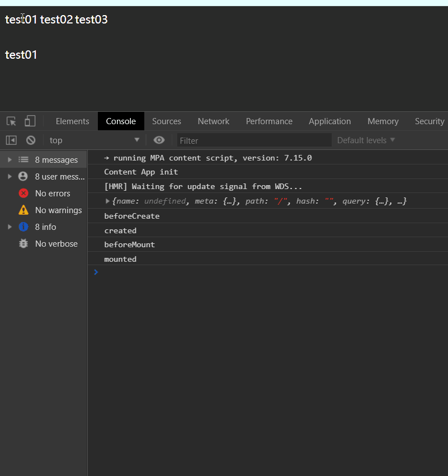Activate the inspect element picker icon
The height and width of the screenshot is (476, 448).
12,121
